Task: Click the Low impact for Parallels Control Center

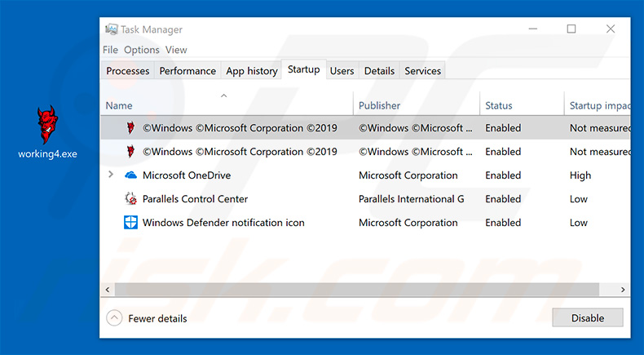Action: (578, 198)
